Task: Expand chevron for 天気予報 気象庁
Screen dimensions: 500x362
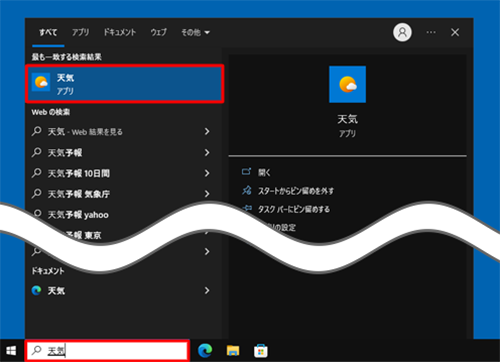Action: (207, 194)
